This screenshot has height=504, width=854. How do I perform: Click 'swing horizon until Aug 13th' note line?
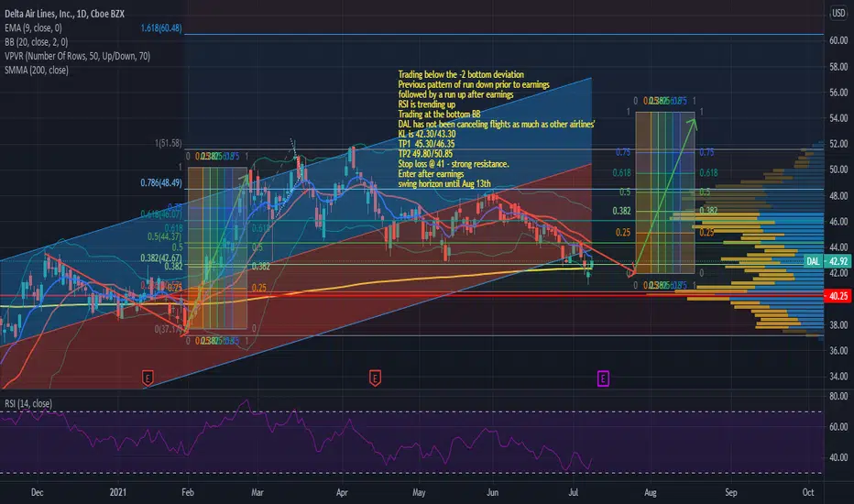444,183
